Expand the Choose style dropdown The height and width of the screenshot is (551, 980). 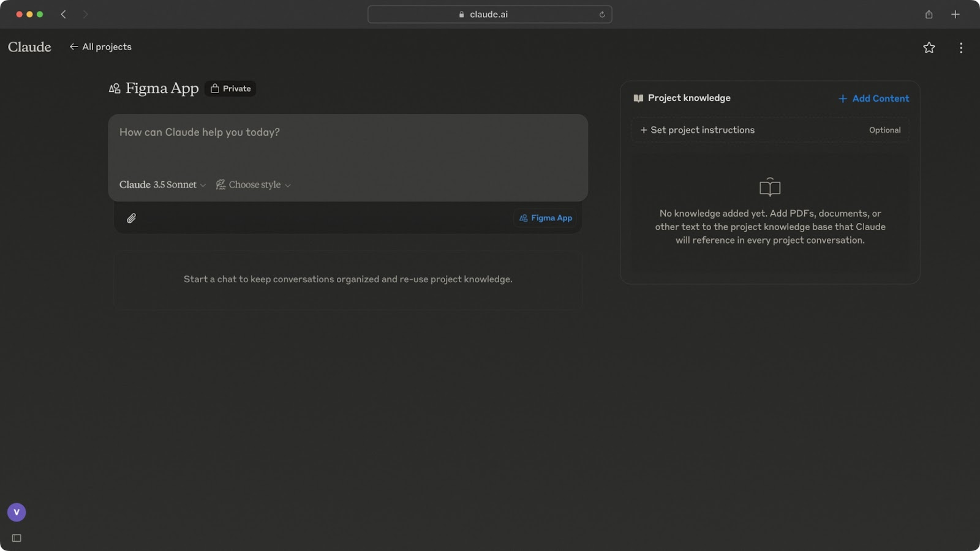point(254,185)
